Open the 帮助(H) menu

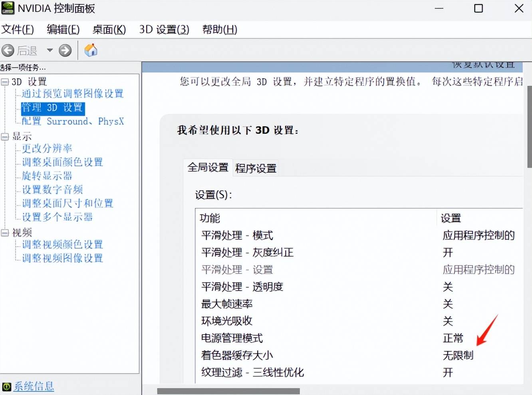[x=219, y=30]
